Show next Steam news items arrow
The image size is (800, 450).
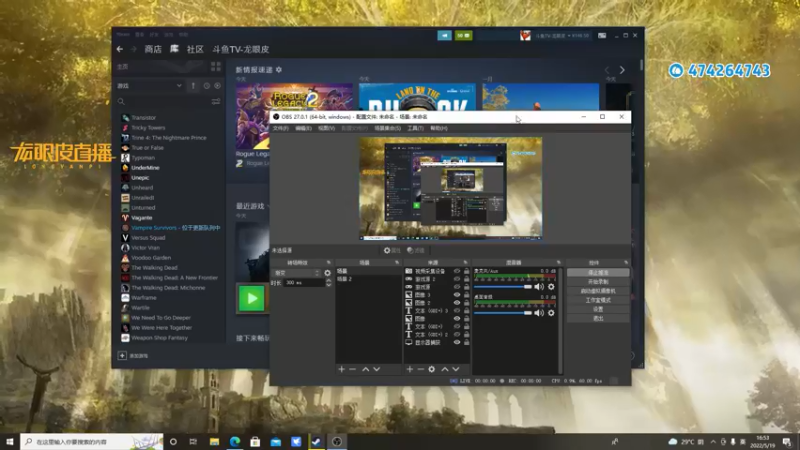622,70
